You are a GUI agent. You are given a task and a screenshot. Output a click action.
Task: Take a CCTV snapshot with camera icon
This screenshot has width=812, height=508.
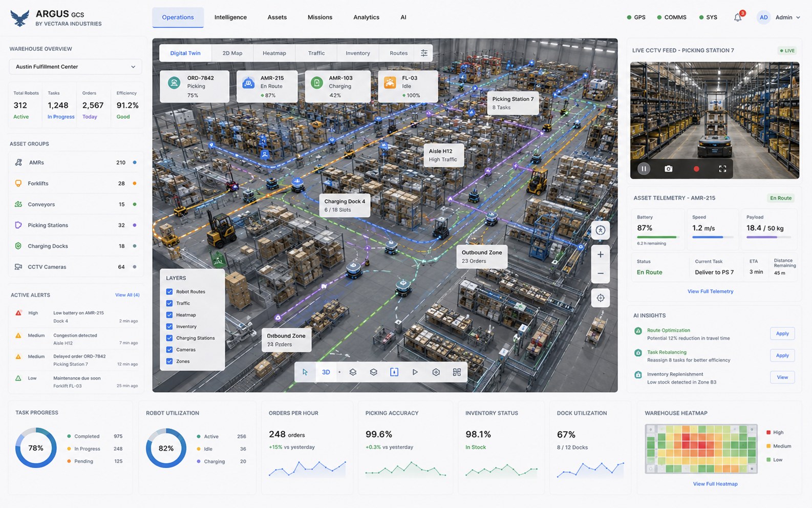pos(669,168)
